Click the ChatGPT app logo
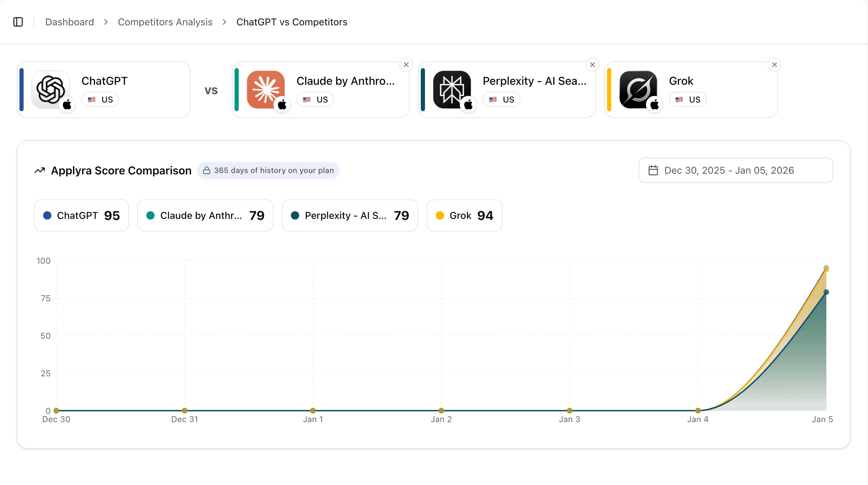The image size is (868, 485). tap(51, 89)
